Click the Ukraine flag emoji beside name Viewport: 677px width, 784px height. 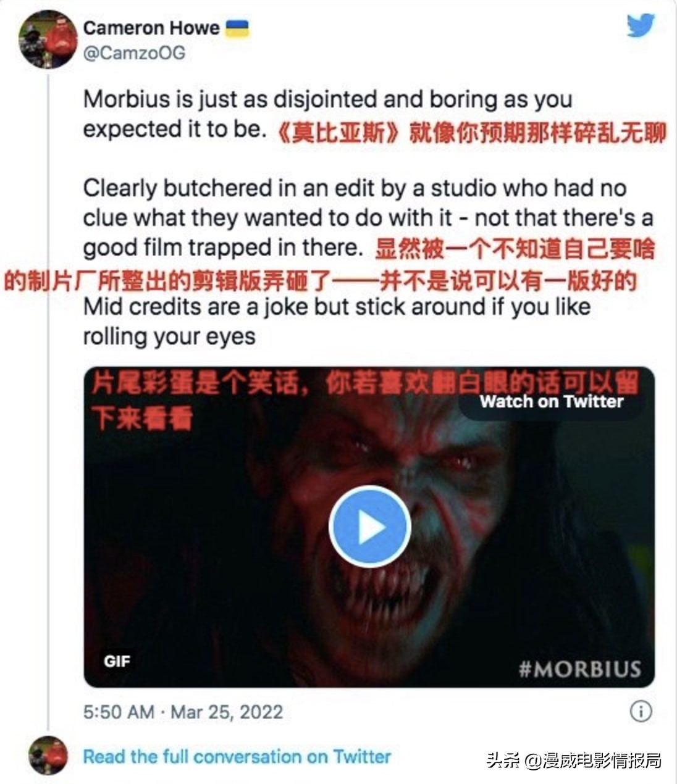pos(236,28)
